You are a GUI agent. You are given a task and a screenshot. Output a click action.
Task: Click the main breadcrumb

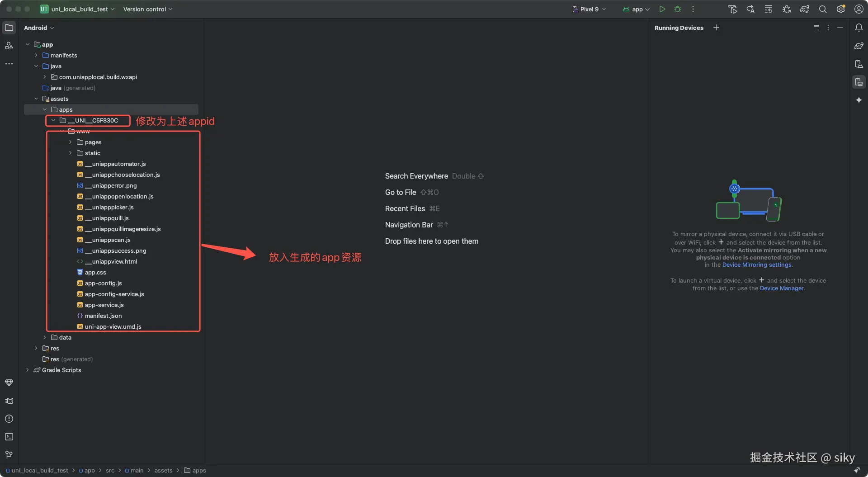click(x=134, y=471)
